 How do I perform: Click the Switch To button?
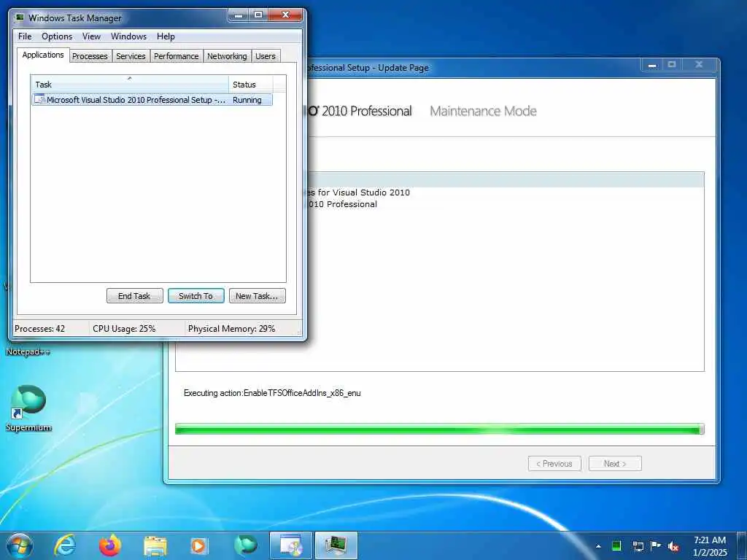point(196,296)
